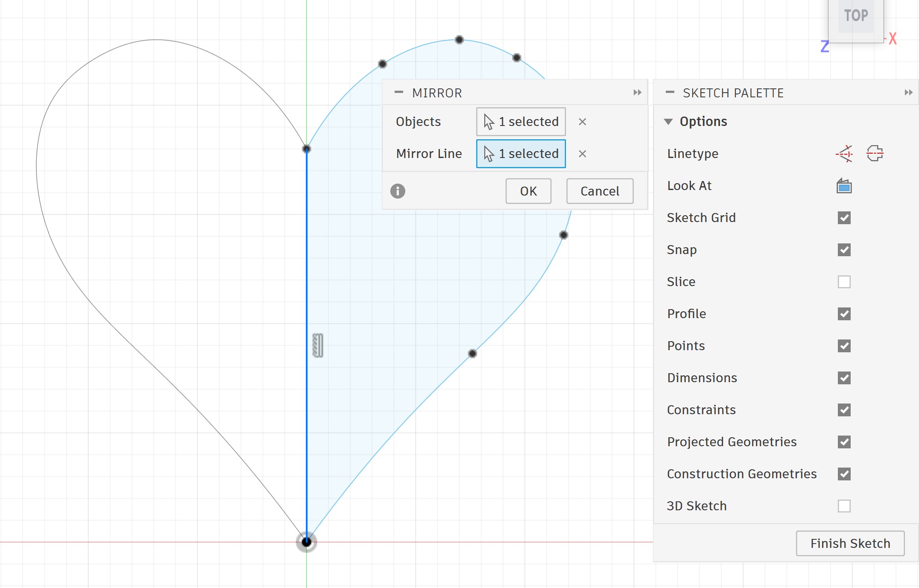Collapse the Mirror dialog with double arrows
This screenshot has width=919, height=588.
coord(637,93)
